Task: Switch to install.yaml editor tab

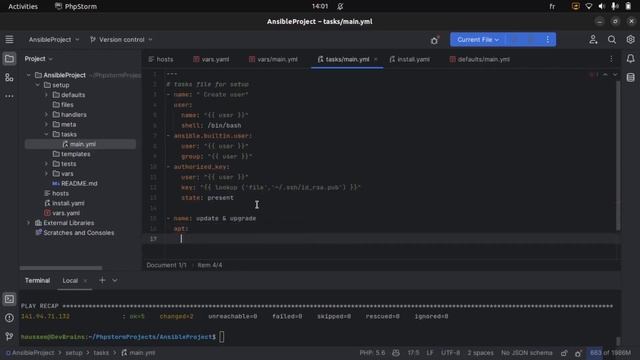Action: tap(409, 59)
